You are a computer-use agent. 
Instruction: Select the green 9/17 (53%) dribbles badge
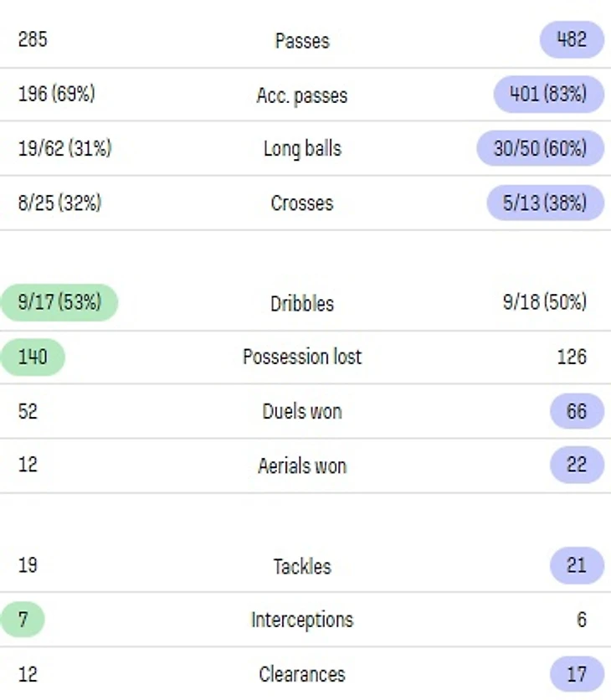coord(59,302)
